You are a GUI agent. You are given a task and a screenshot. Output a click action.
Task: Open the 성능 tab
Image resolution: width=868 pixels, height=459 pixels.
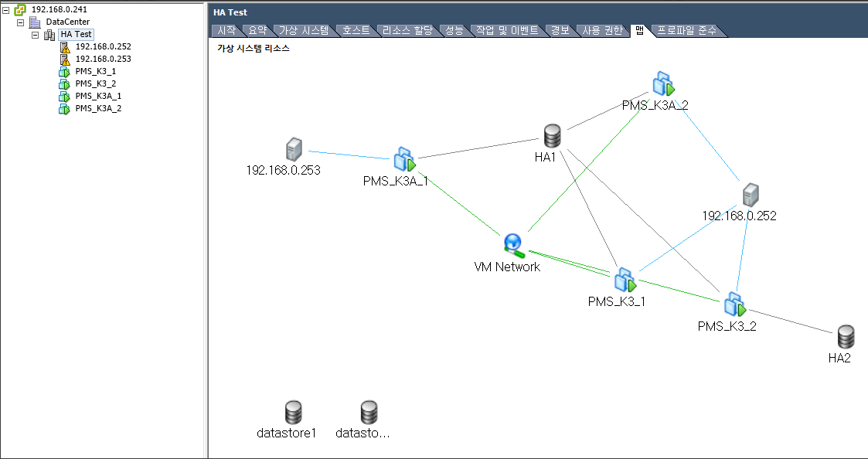(x=454, y=31)
